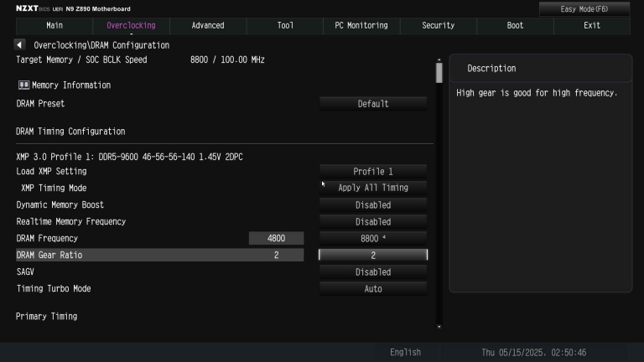Screen dimensions: 644x362
Task: Click the Memory Information label
Action: click(x=71, y=85)
